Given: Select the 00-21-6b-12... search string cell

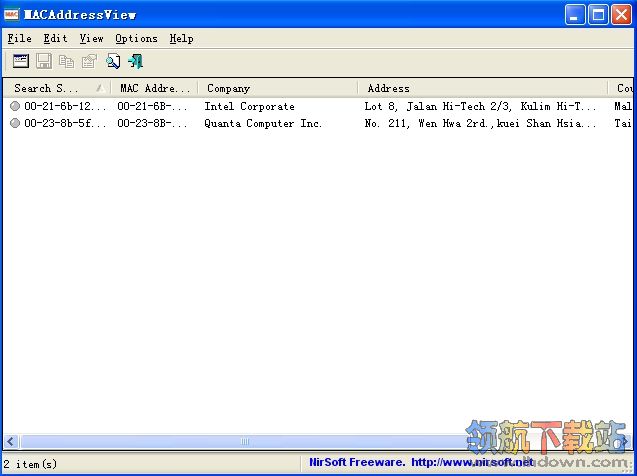Looking at the screenshot, I should (x=65, y=106).
